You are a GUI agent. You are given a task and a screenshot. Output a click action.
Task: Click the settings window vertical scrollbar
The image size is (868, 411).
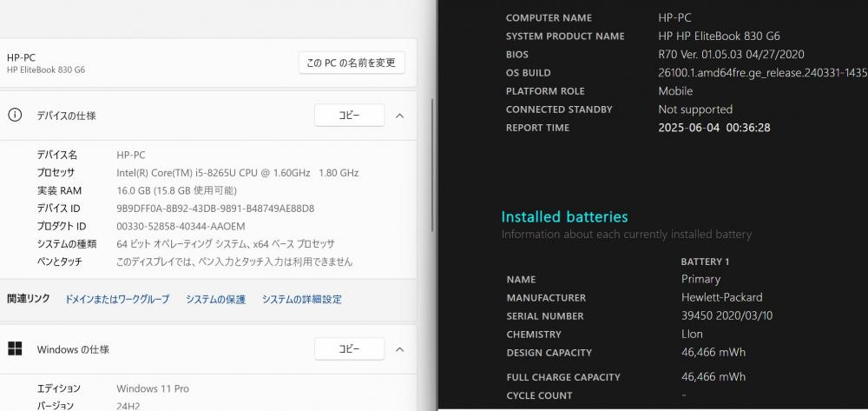tap(432, 166)
